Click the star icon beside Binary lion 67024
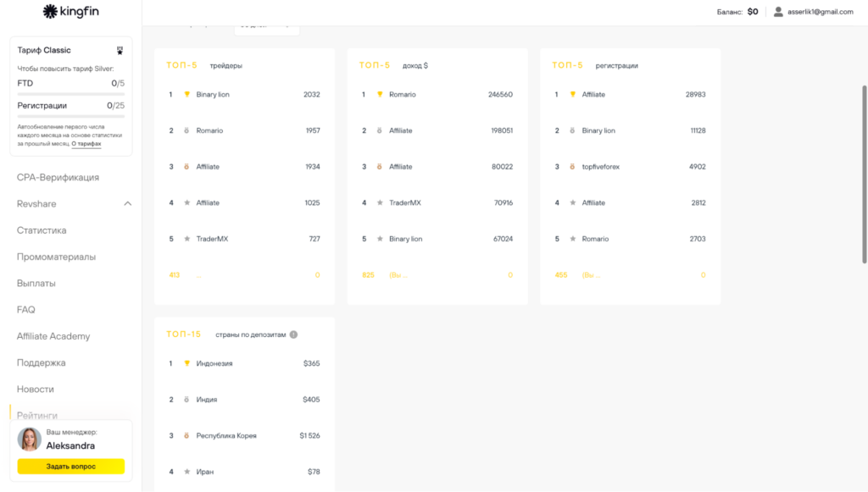Viewport: 868px width, 492px height. (x=380, y=239)
